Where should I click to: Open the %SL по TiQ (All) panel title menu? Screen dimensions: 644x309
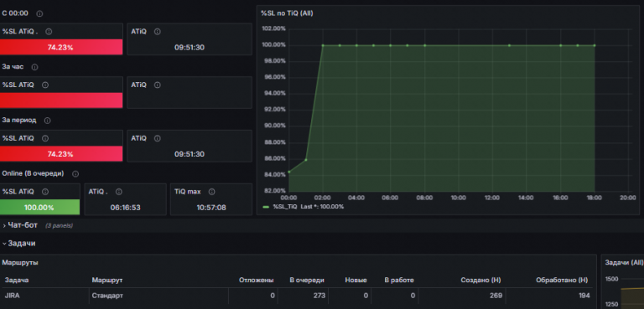[287, 13]
